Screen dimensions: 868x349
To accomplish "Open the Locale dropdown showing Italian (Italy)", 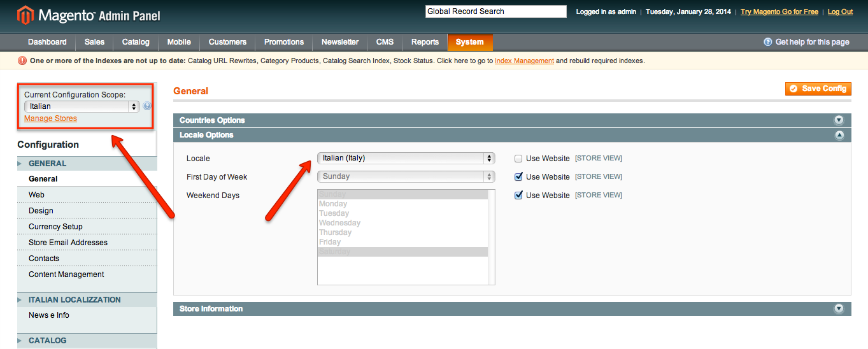I will click(x=406, y=158).
